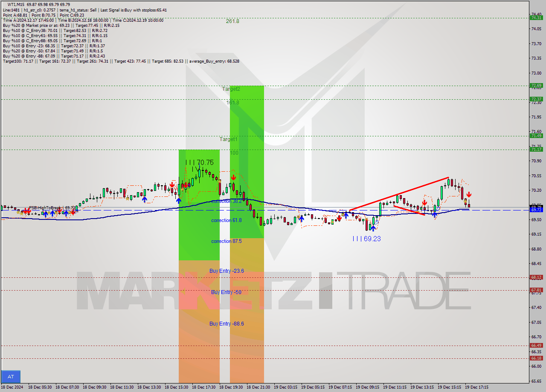
Task: Click the 100 level label
Action: 234,153
